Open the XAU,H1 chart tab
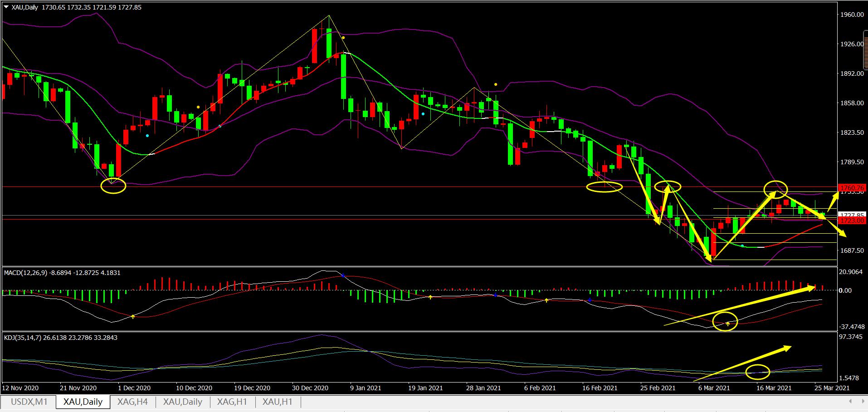This screenshot has height=412, width=868. [x=278, y=402]
